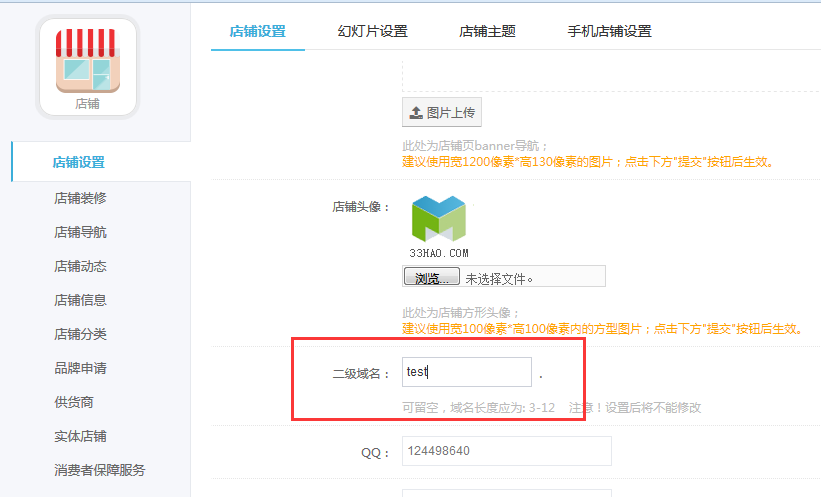
Task: Switch to the 幻灯片设置 tab
Action: (x=373, y=31)
